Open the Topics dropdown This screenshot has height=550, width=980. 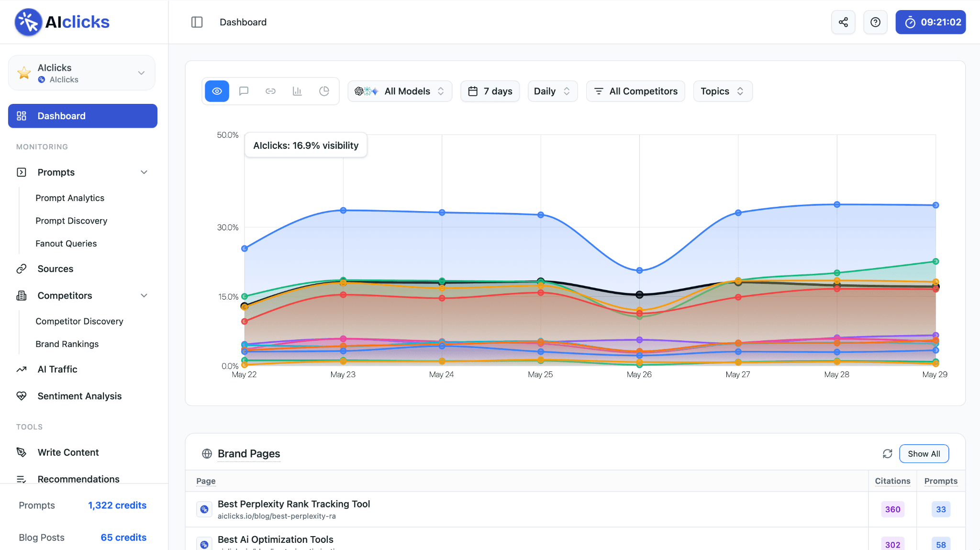click(723, 91)
